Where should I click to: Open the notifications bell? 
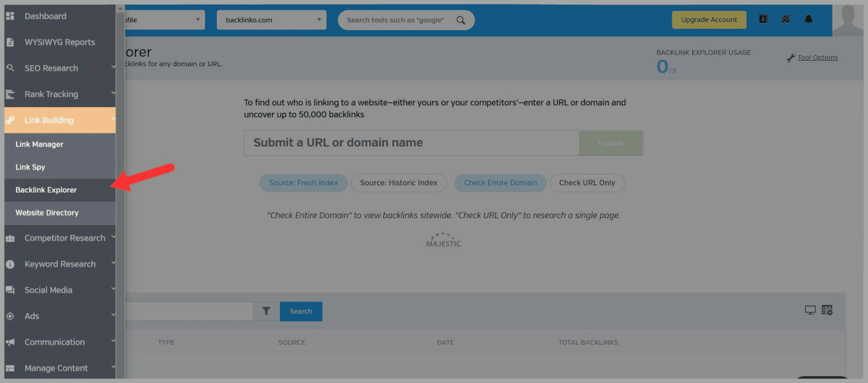808,19
